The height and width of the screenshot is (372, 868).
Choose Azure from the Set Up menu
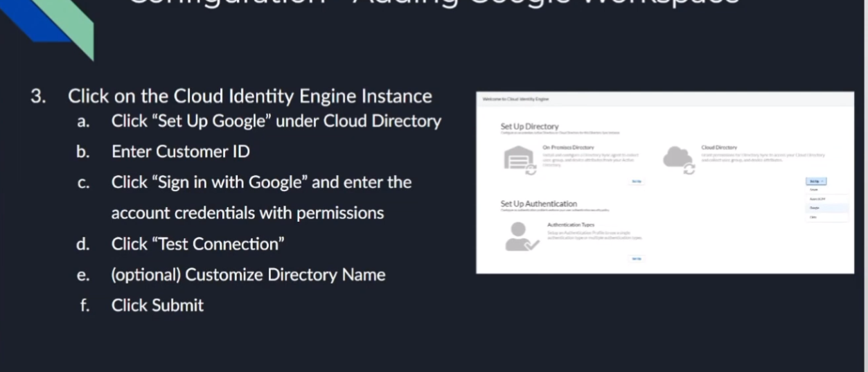[x=827, y=190]
